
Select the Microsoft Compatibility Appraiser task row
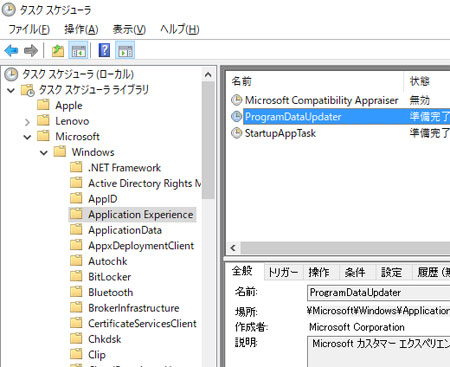[340, 100]
